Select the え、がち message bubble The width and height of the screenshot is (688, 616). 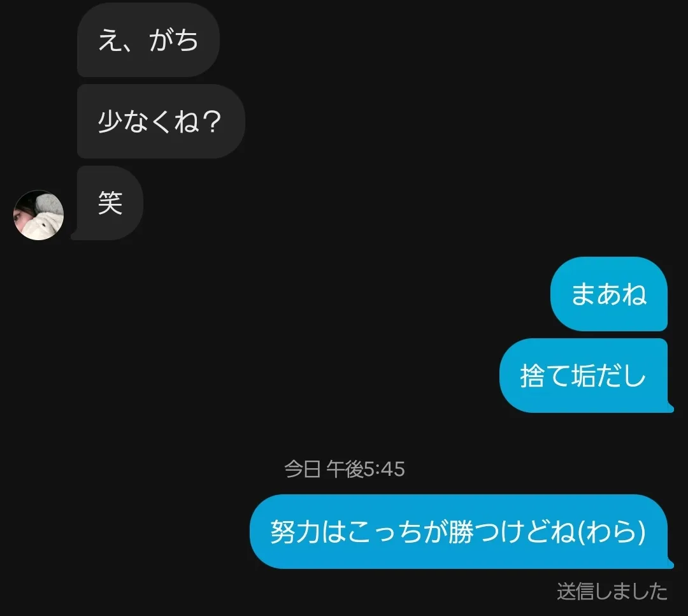[x=148, y=40]
